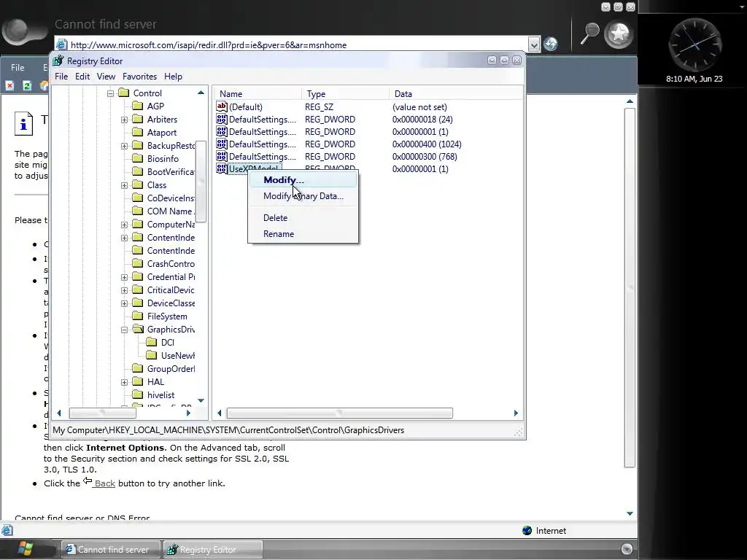This screenshot has height=560, width=747.
Task: Open the Registry Editor Edit menu
Action: coord(82,76)
